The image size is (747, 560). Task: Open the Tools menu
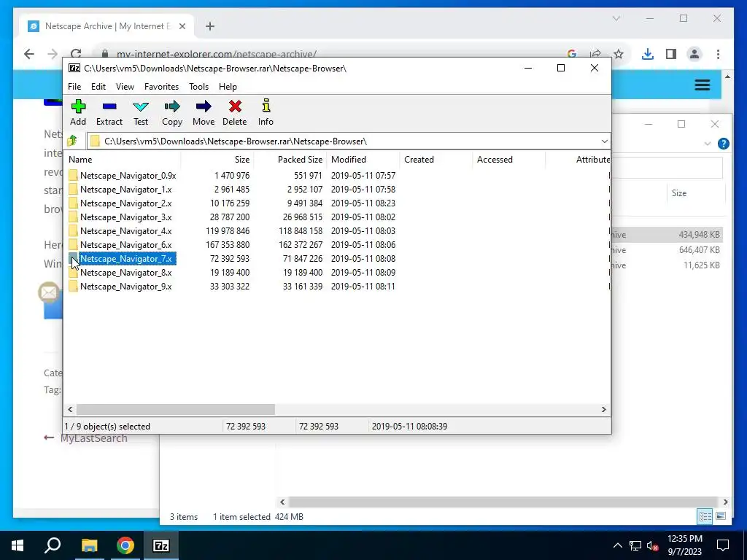[198, 87]
